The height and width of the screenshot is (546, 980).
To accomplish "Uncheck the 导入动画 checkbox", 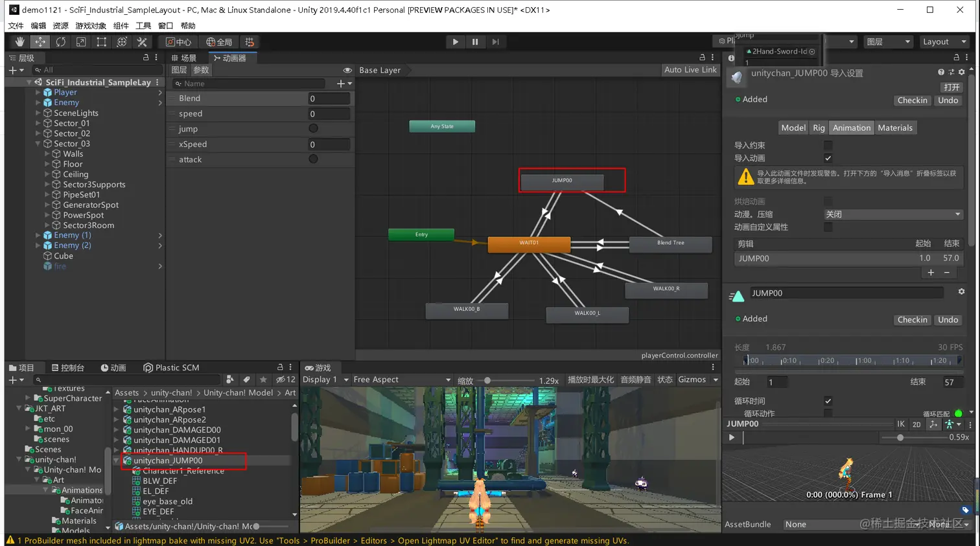I will tap(828, 158).
